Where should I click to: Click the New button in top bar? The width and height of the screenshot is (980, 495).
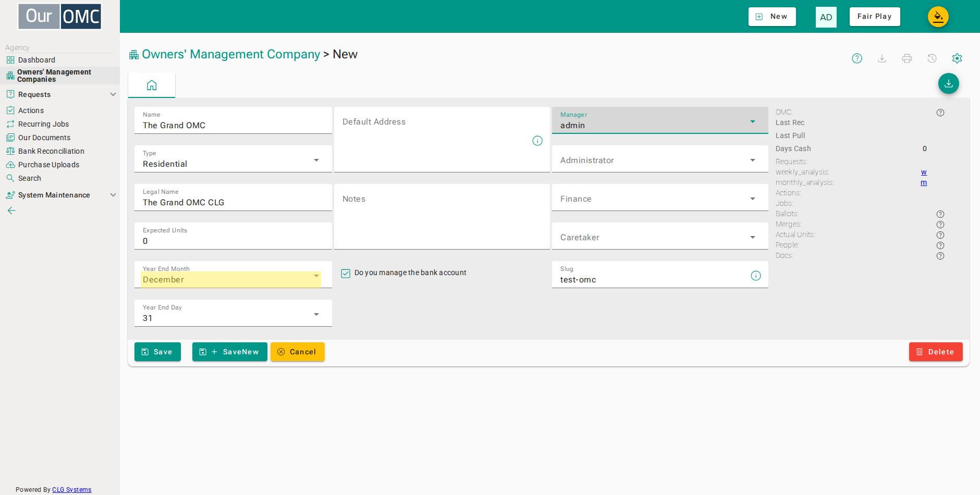(772, 17)
